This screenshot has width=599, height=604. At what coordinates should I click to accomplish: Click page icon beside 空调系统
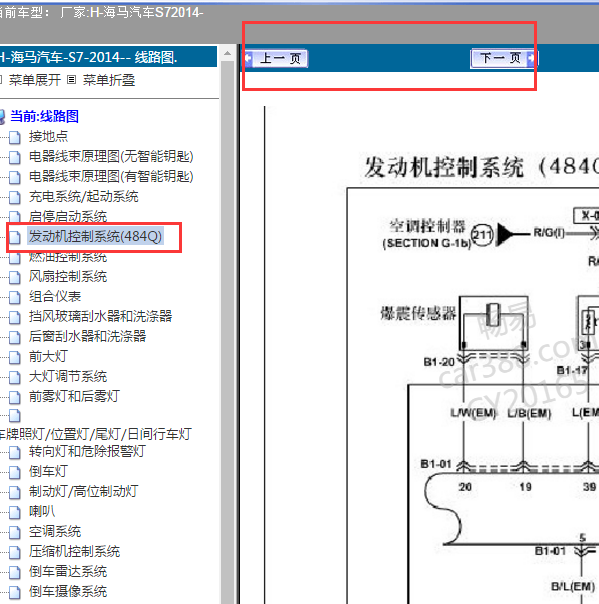click(15, 532)
